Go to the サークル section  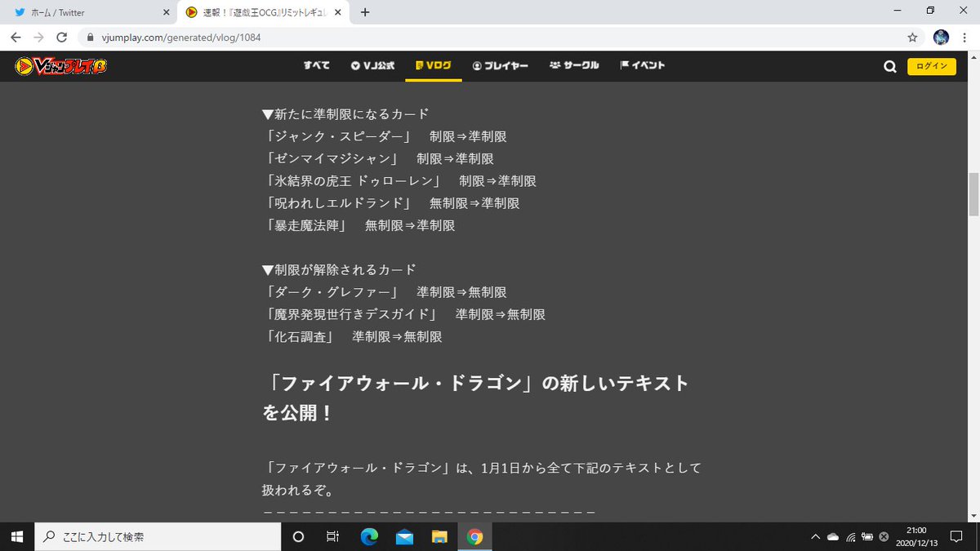[x=574, y=65]
